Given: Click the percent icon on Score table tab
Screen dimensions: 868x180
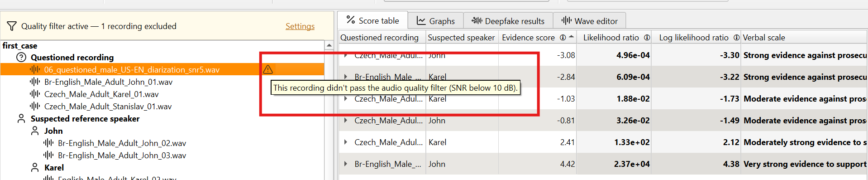Looking at the screenshot, I should [x=351, y=20].
